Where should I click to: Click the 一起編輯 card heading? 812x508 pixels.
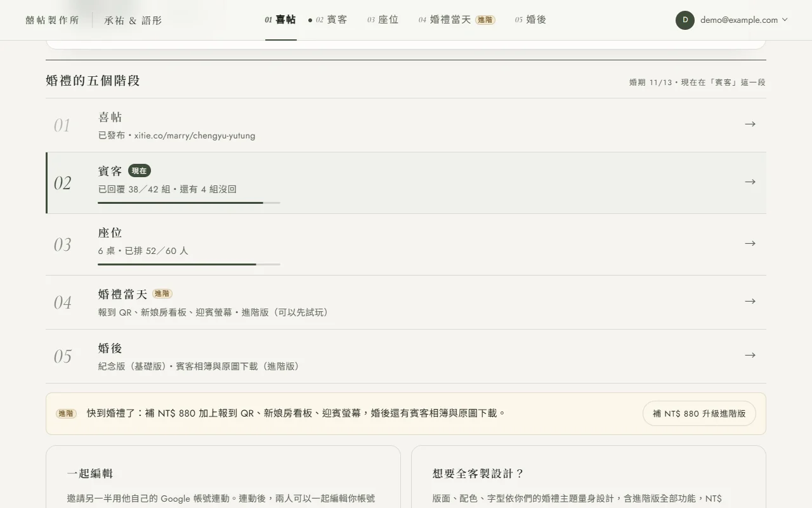tap(90, 474)
